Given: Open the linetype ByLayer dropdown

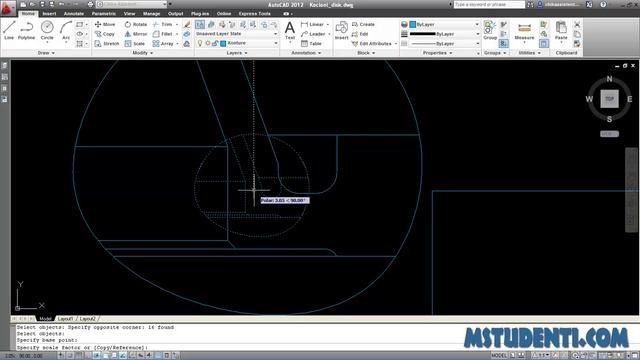Looking at the screenshot, I should (444, 43).
